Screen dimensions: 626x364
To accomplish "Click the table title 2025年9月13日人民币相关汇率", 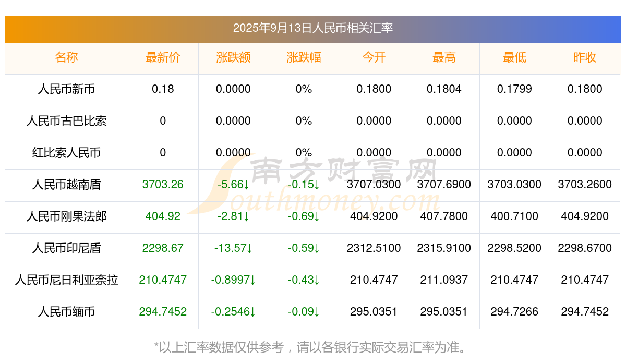I will [313, 28].
